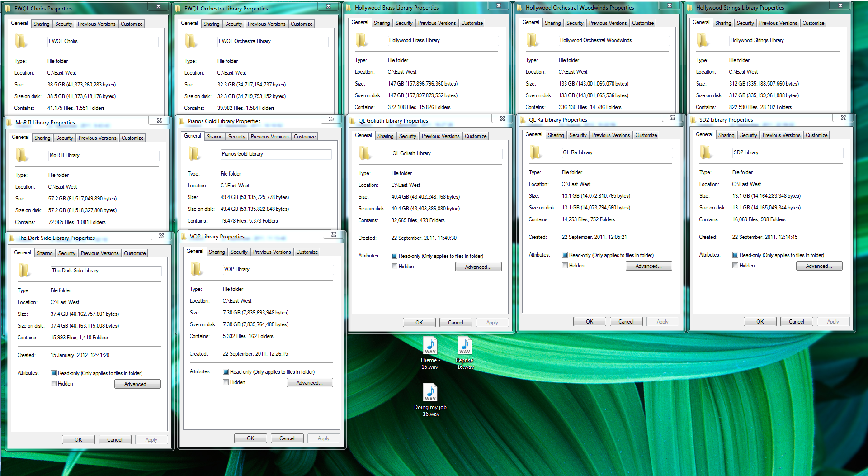Image resolution: width=868 pixels, height=476 pixels.
Task: Toggle Hidden checkbox in VOP Library Properties
Action: click(x=226, y=382)
